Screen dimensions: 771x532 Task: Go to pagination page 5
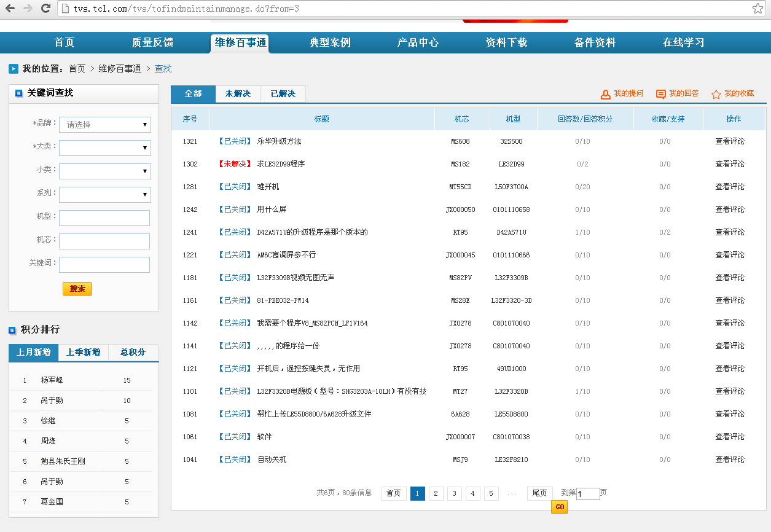(491, 493)
